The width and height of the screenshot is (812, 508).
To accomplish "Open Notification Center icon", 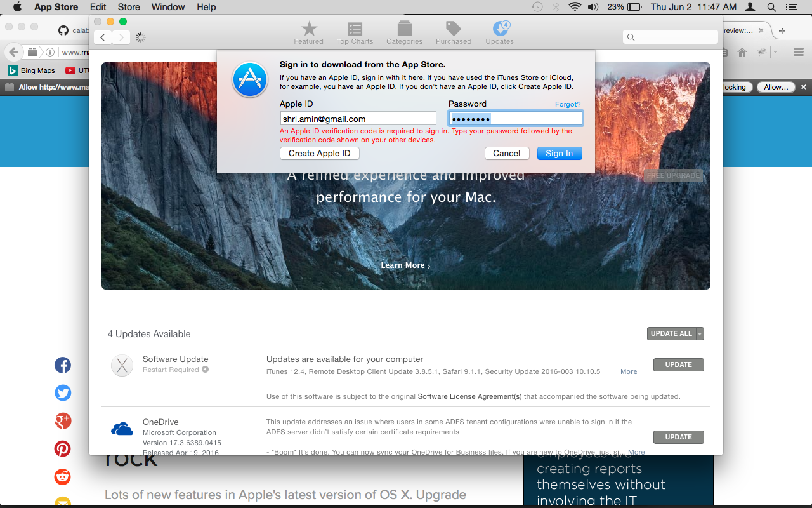I will pyautogui.click(x=790, y=7).
